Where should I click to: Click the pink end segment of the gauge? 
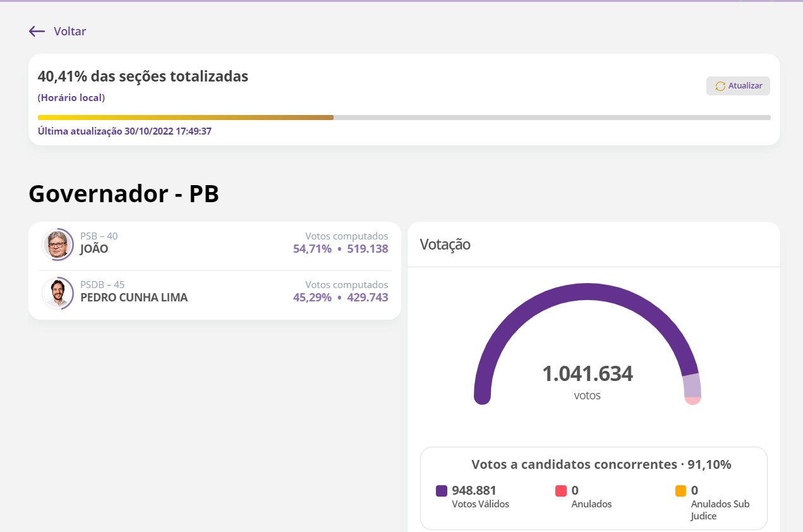[693, 401]
